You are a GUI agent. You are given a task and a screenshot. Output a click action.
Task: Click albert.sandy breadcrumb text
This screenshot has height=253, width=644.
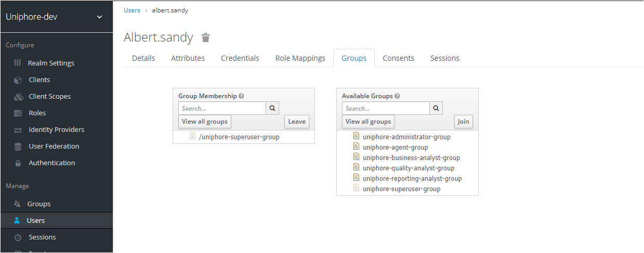pos(170,10)
